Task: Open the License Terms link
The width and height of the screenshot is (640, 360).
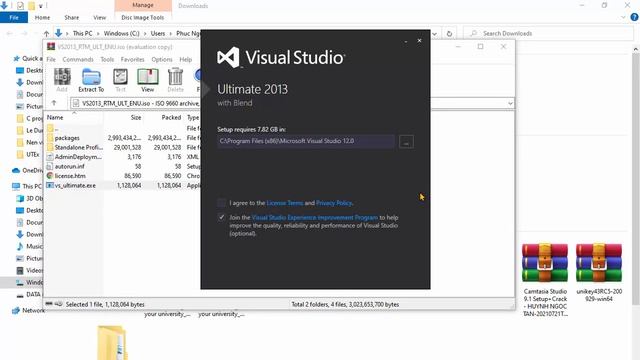Action: 284,203
